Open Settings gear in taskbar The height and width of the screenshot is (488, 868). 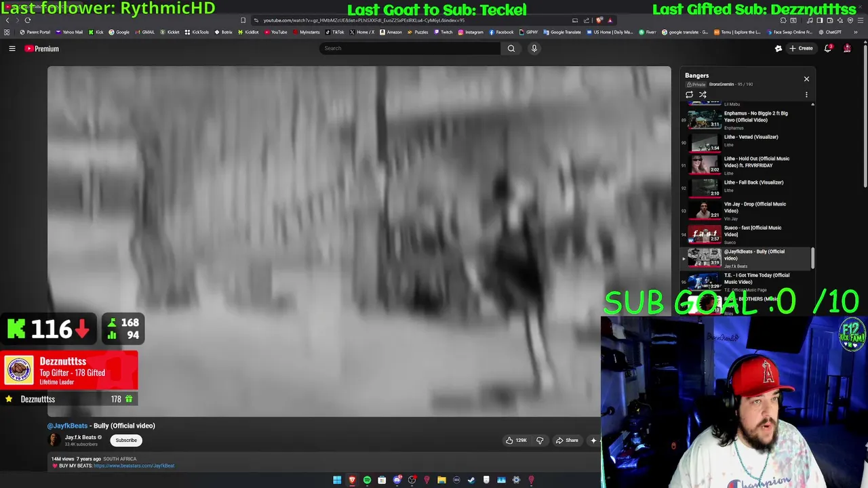[x=516, y=480]
